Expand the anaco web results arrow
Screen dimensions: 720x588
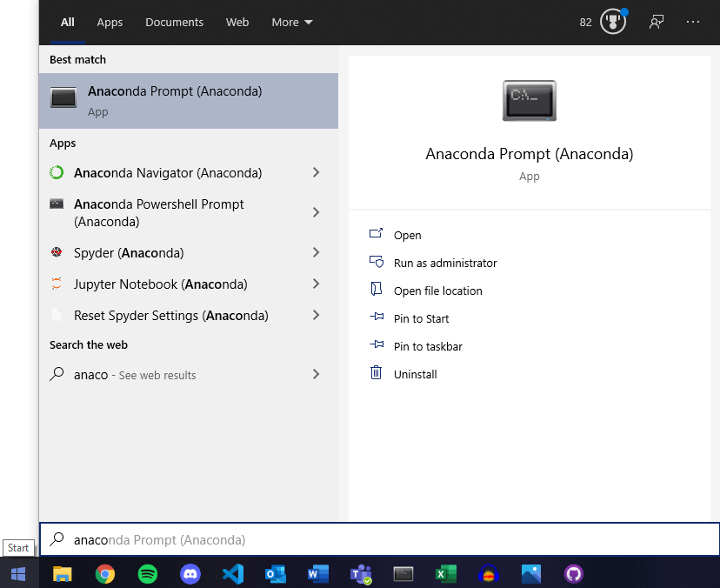click(316, 374)
